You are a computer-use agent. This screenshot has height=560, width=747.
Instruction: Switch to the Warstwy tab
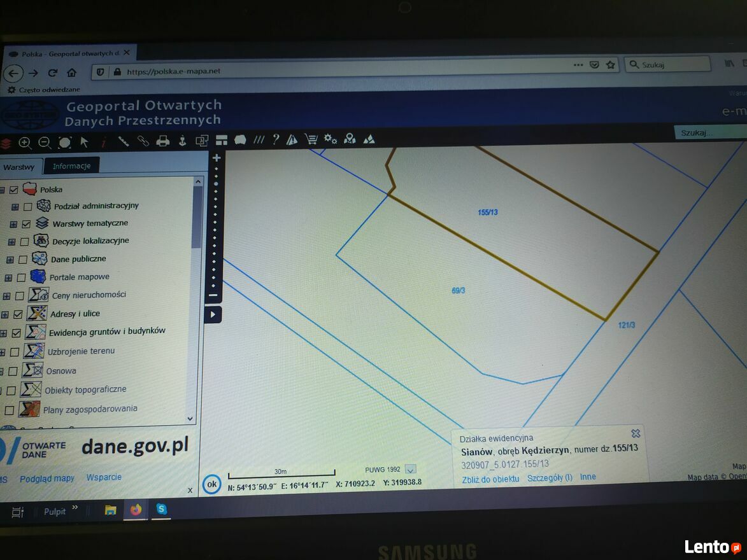tap(19, 167)
